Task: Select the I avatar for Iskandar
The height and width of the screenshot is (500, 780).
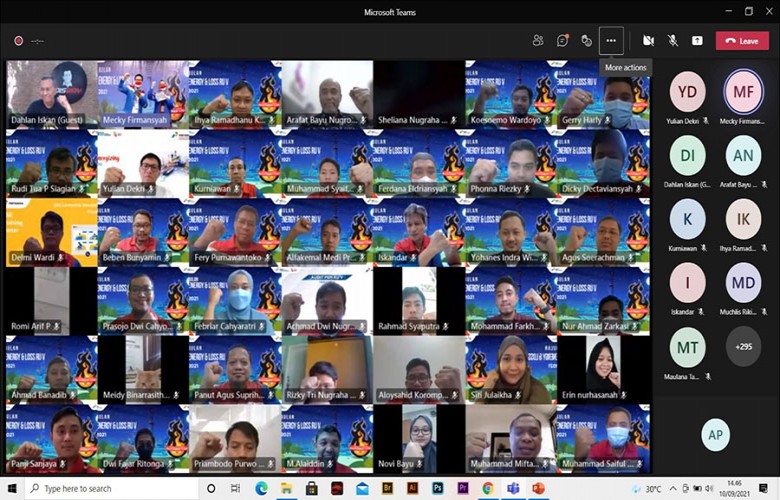Action: (x=687, y=283)
